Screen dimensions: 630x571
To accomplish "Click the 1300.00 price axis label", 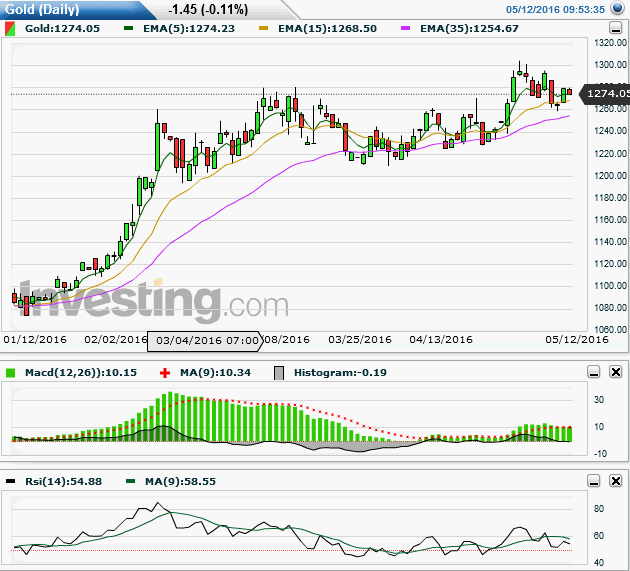I will coord(610,65).
